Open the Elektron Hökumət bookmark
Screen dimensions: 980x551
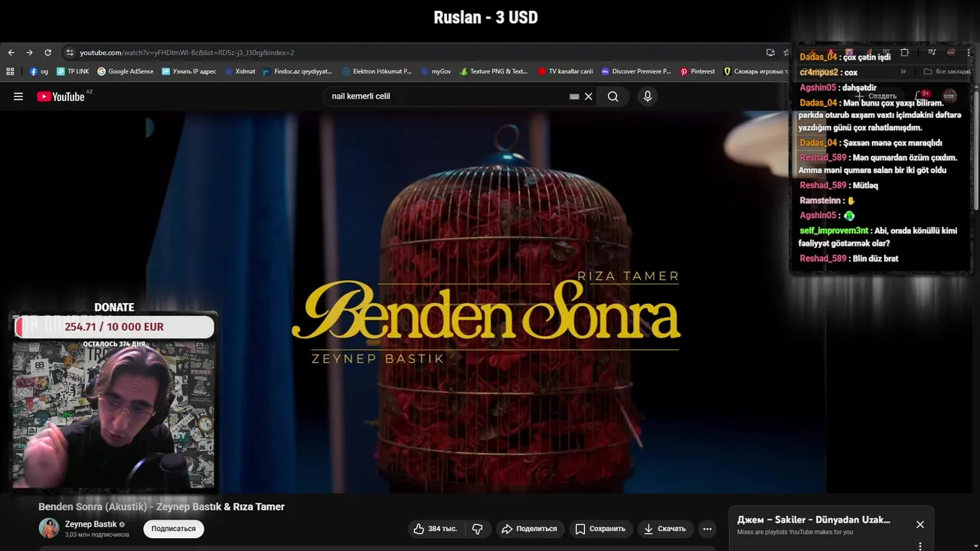[x=377, y=71]
